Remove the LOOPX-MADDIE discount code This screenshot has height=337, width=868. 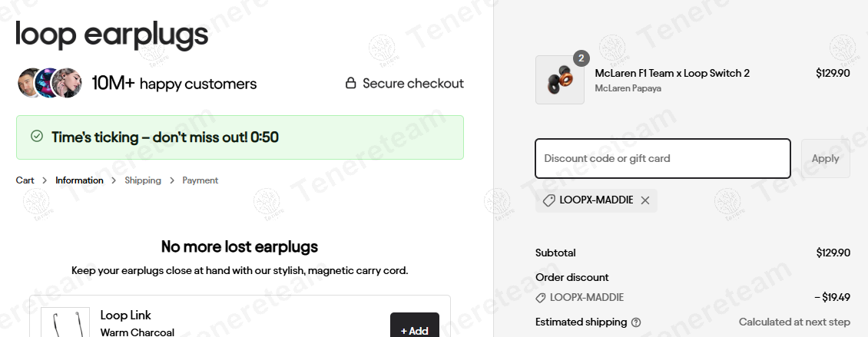[645, 200]
